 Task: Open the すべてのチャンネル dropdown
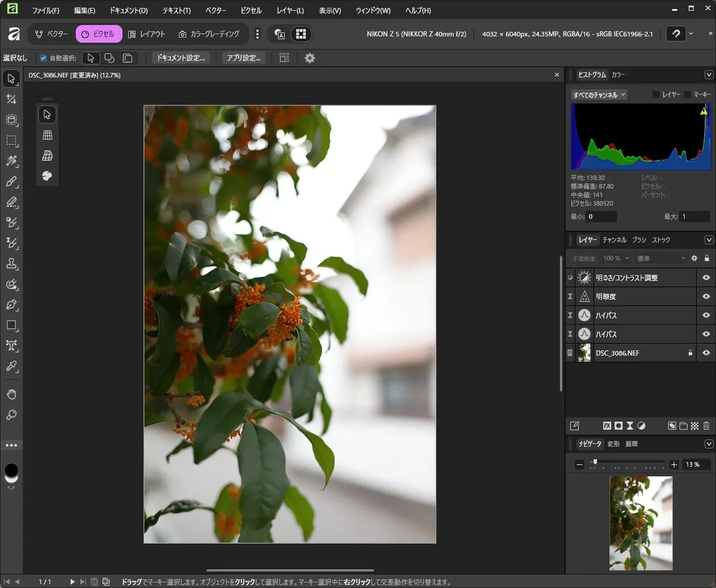click(x=599, y=94)
